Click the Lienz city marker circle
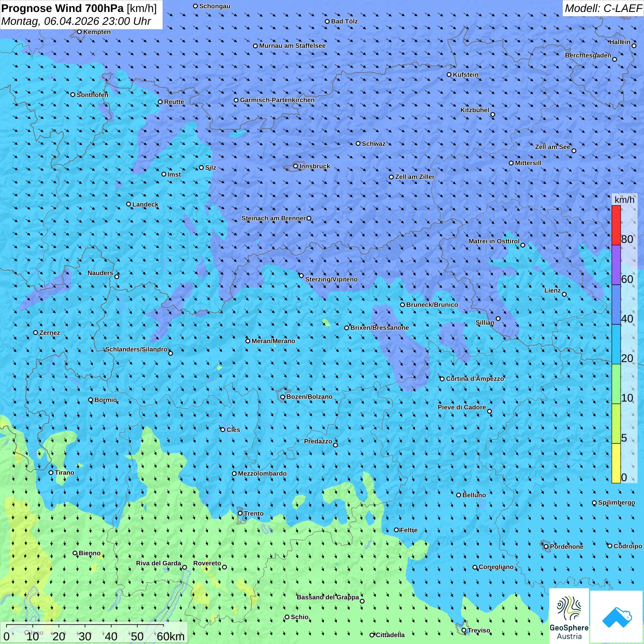Image resolution: width=644 pixels, height=644 pixels. point(564,294)
